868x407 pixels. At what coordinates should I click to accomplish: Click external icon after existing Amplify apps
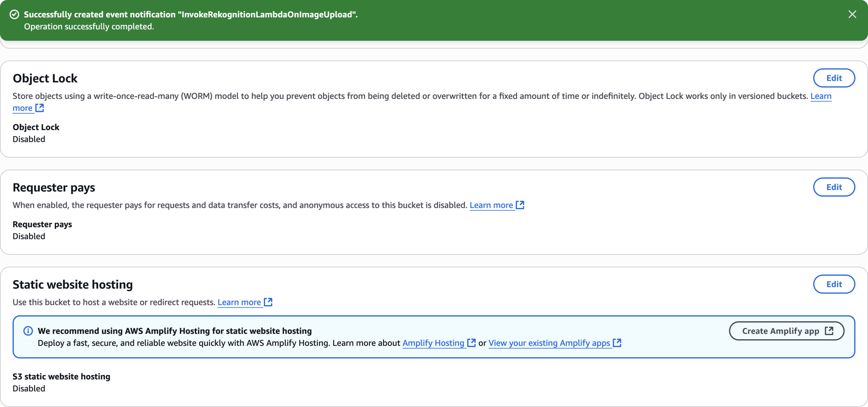click(x=617, y=342)
